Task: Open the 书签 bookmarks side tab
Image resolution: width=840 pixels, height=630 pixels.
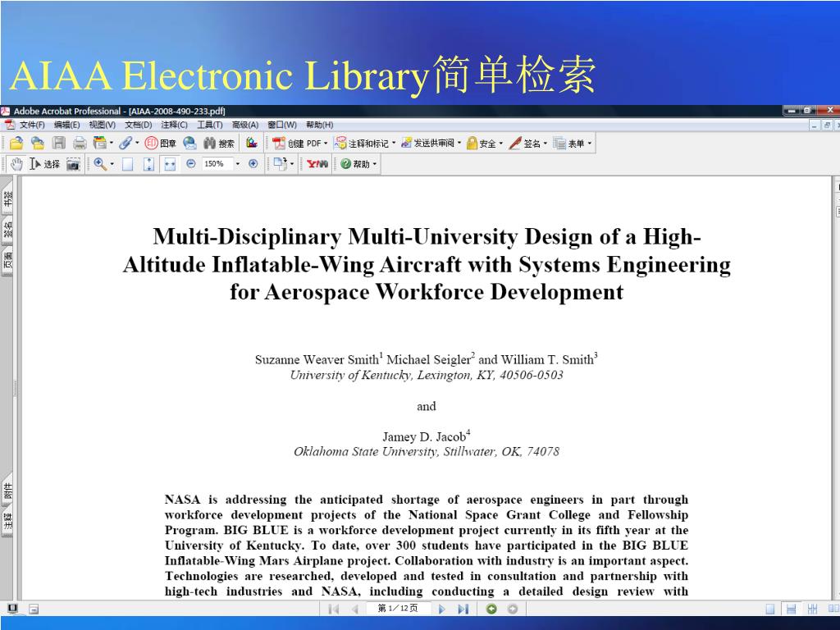Action: [x=7, y=199]
